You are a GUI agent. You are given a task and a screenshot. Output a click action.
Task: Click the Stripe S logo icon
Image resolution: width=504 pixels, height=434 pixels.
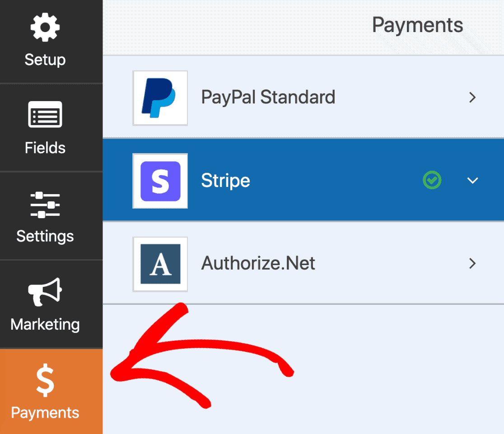(160, 181)
